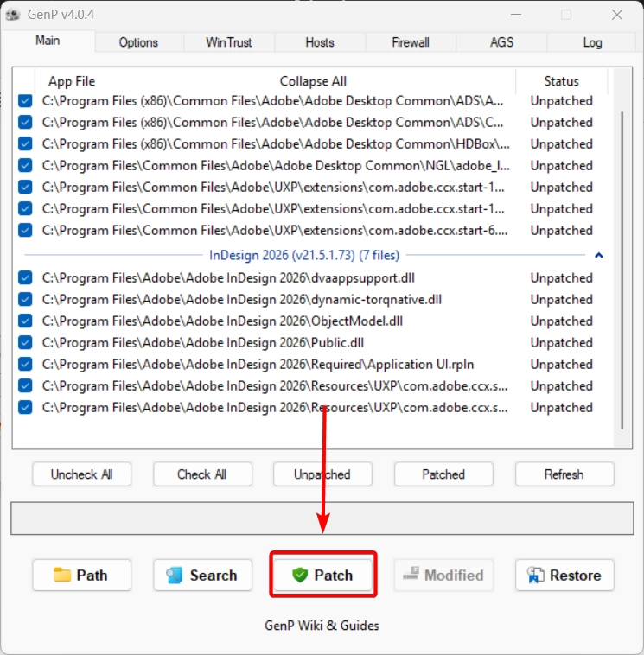This screenshot has height=655, width=644.
Task: Click the App File column header
Action: [72, 81]
